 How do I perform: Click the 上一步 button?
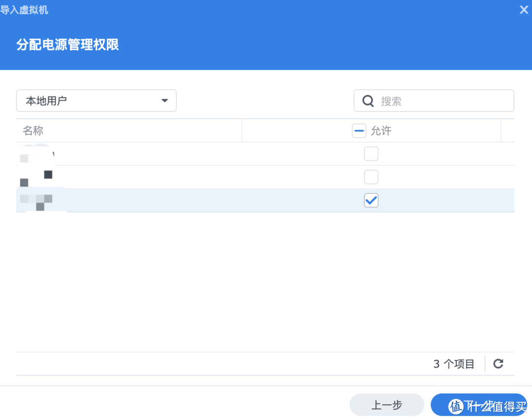(x=387, y=404)
